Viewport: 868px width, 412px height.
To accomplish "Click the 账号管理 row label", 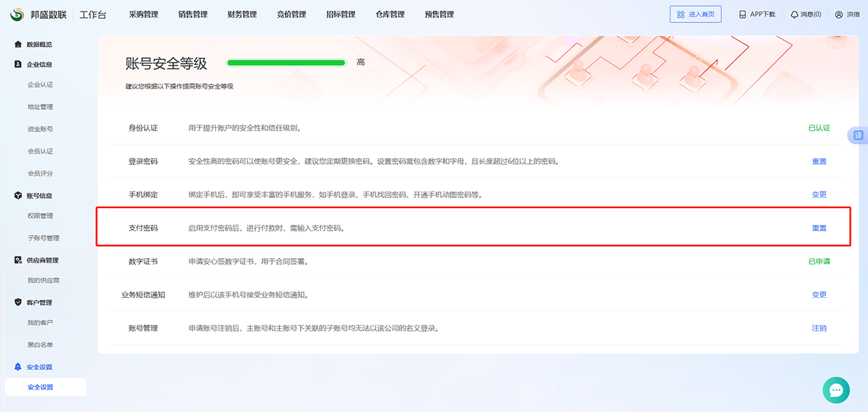I will point(143,327).
